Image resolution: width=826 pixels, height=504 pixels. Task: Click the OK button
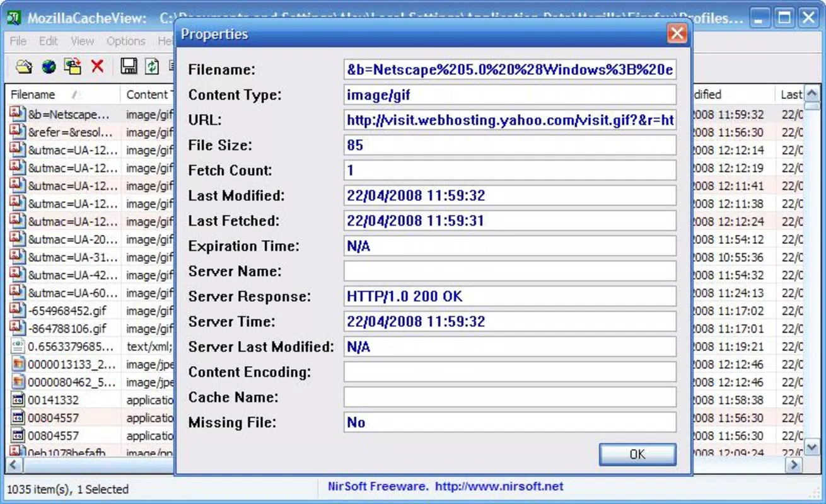tap(637, 454)
